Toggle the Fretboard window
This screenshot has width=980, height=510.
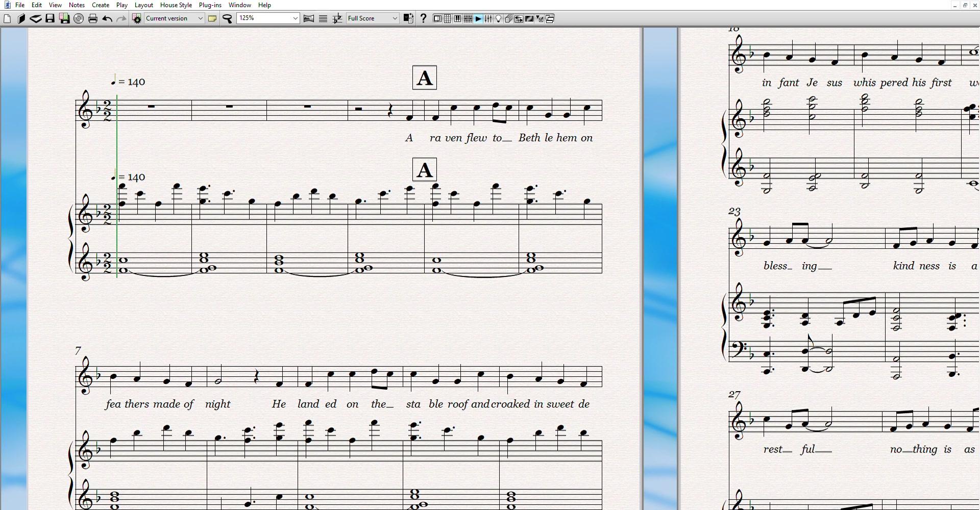click(468, 19)
